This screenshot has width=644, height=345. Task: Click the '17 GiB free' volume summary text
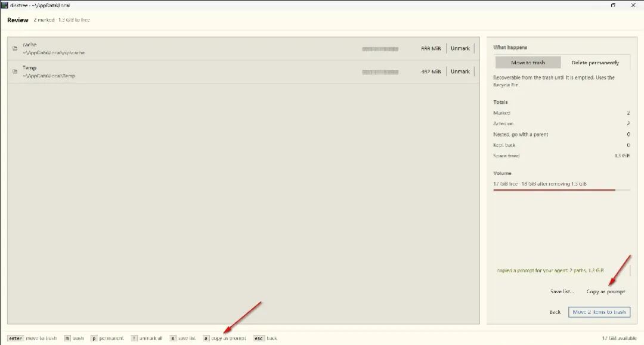[x=540, y=184]
